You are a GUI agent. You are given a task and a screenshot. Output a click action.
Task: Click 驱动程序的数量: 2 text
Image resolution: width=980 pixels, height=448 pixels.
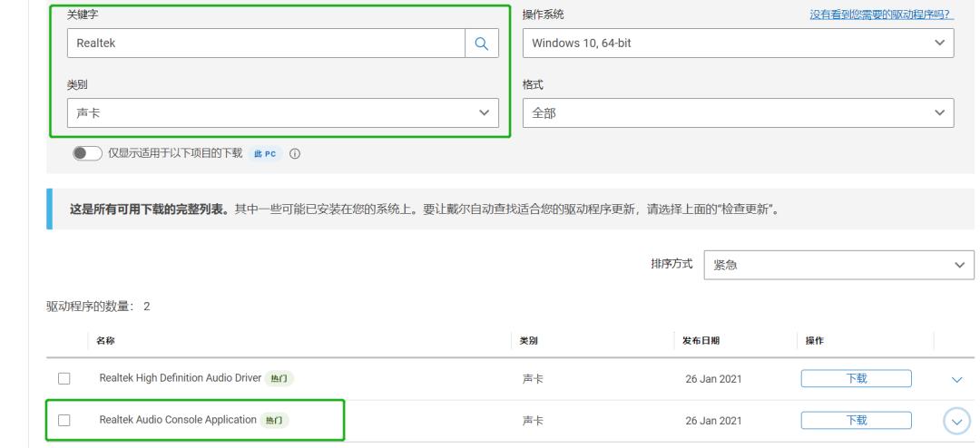(98, 307)
